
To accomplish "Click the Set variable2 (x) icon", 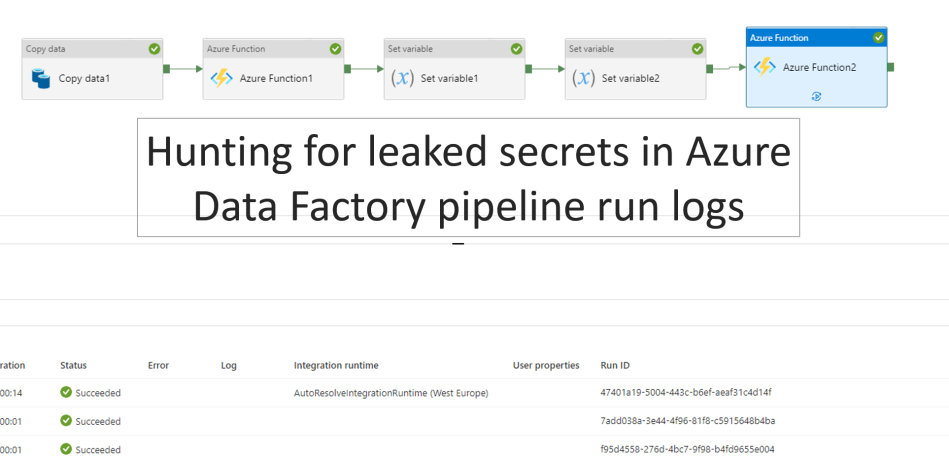I will point(583,77).
